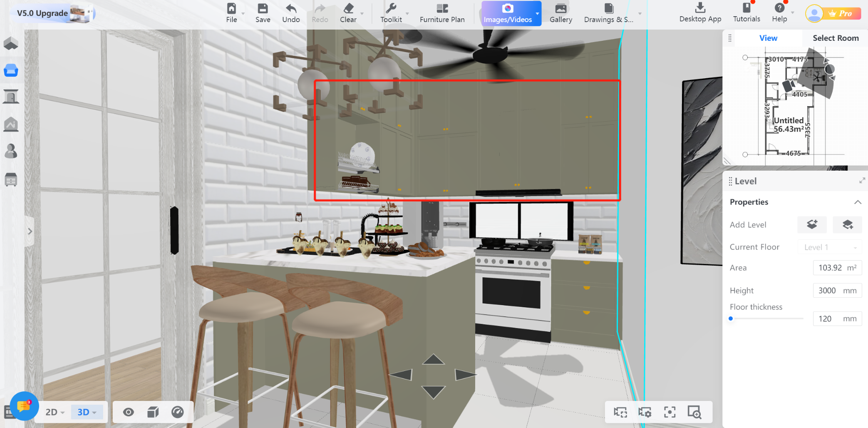868x428 pixels.
Task: Toggle visibility with the eye icon
Action: click(129, 412)
